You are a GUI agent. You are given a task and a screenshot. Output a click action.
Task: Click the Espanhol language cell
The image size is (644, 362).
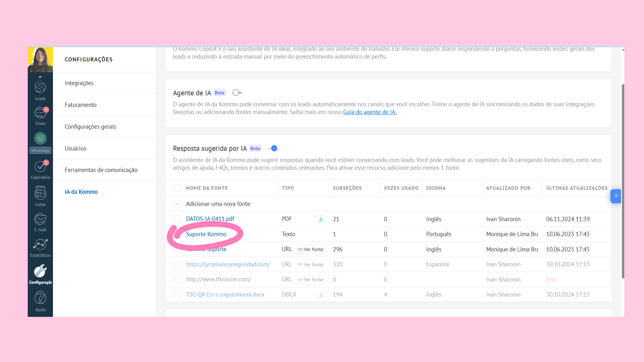tap(437, 264)
